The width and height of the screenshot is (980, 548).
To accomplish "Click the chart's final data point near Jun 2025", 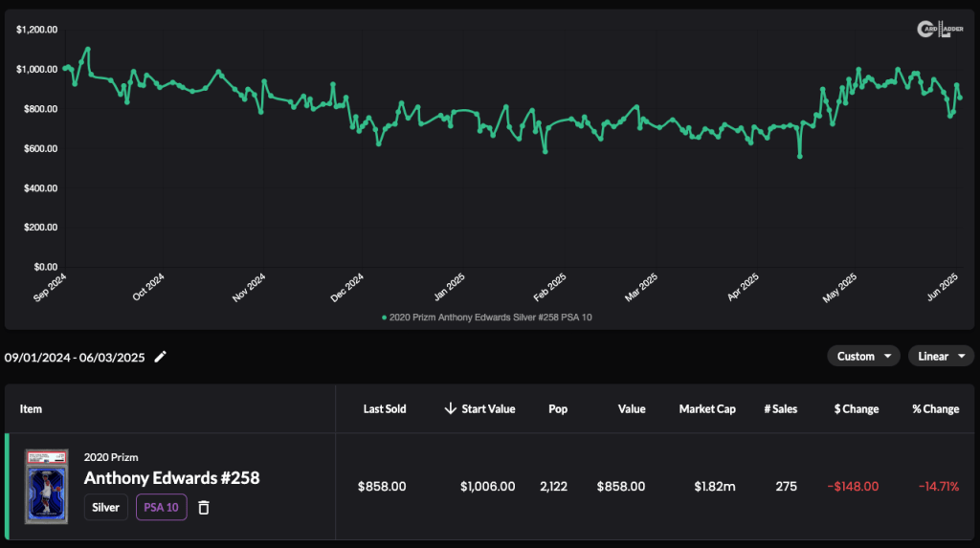I will (960, 98).
